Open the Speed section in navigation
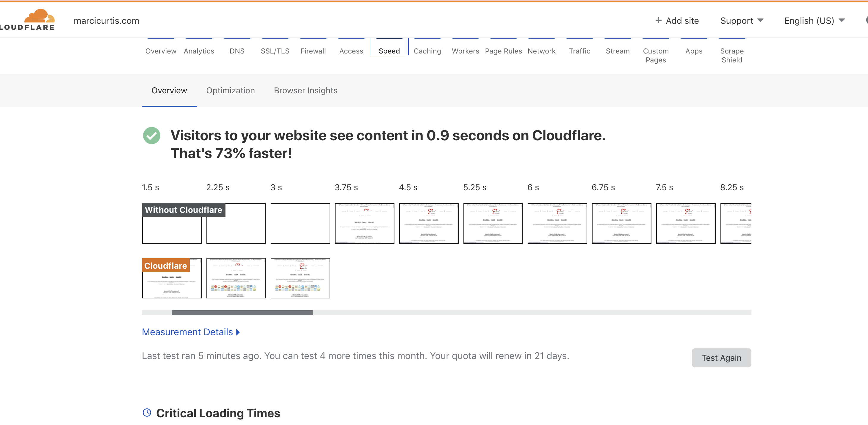The width and height of the screenshot is (868, 425). (389, 51)
